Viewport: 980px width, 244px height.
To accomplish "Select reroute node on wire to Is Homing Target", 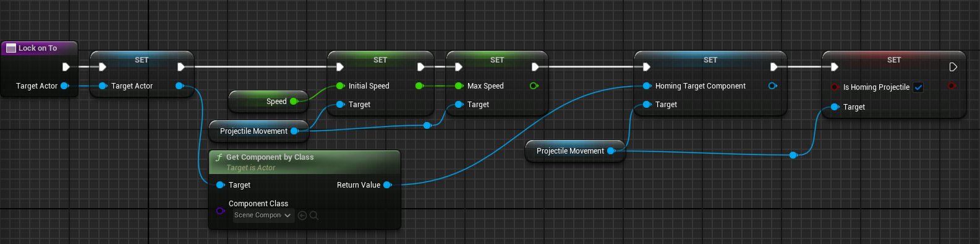I will tap(793, 155).
